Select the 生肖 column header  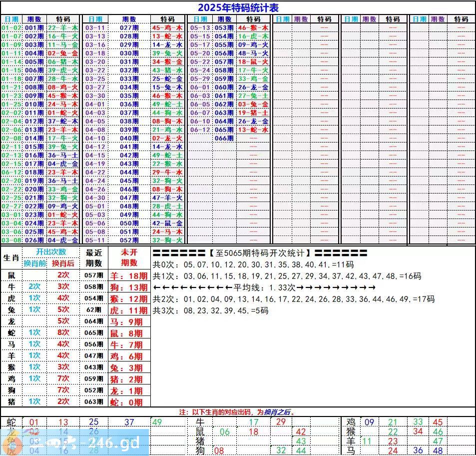[11, 258]
